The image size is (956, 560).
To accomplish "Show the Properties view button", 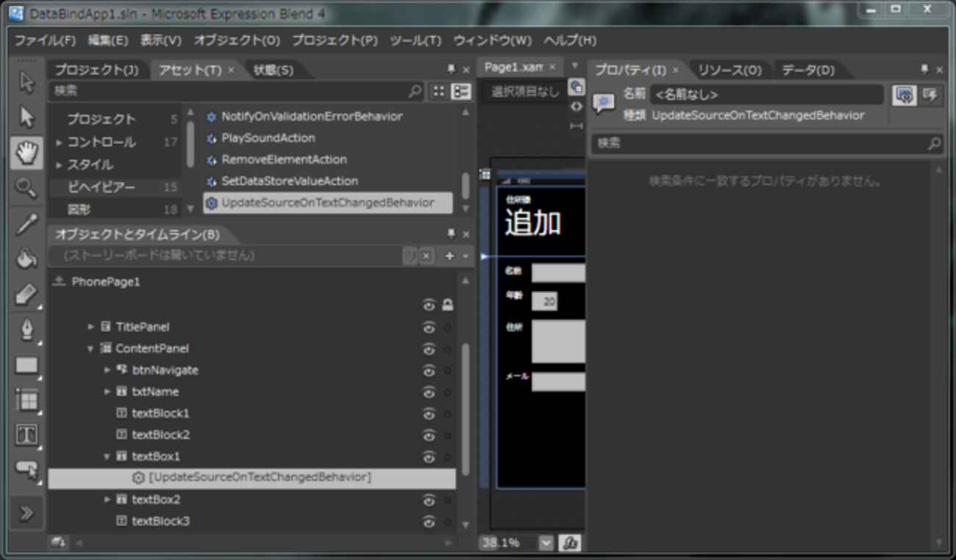I will [905, 95].
